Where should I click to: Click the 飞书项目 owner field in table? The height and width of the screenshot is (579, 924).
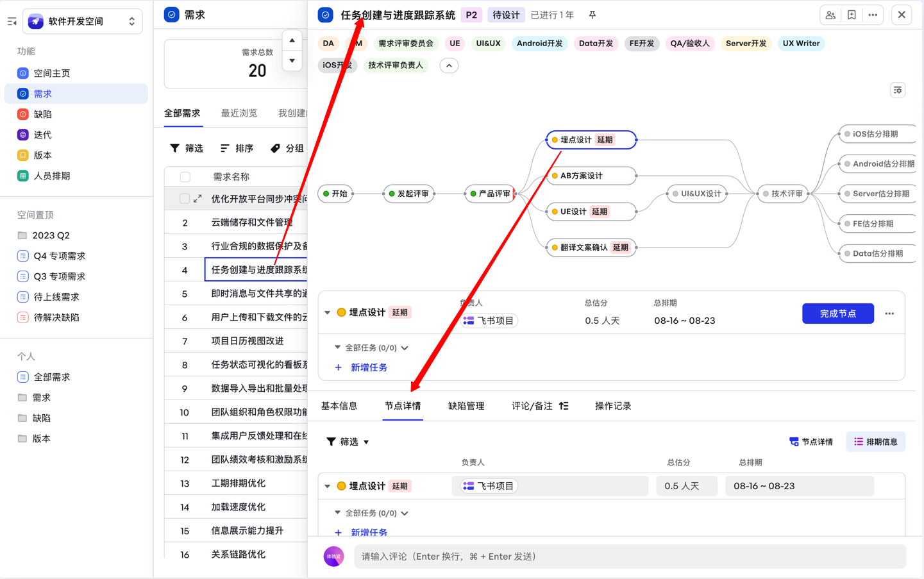(x=550, y=486)
